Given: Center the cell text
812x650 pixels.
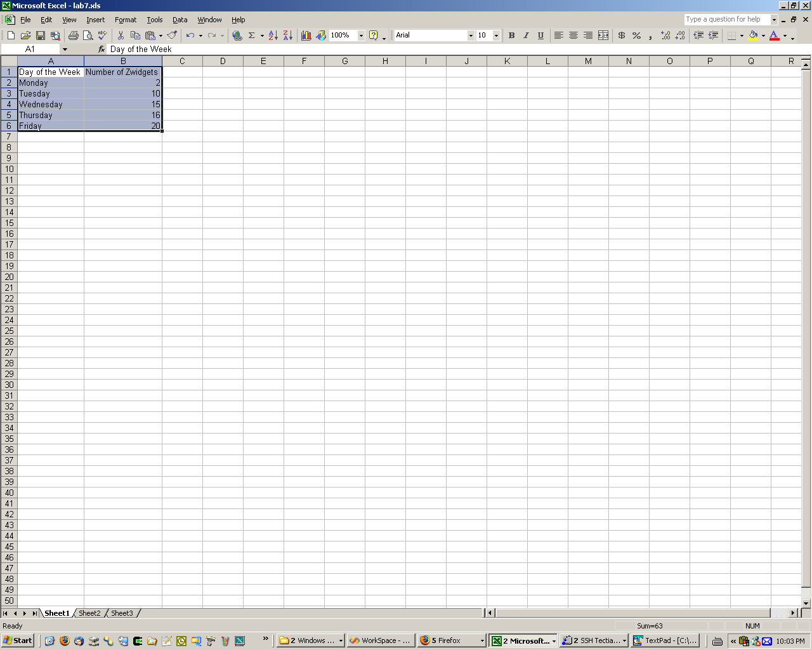Looking at the screenshot, I should click(573, 36).
